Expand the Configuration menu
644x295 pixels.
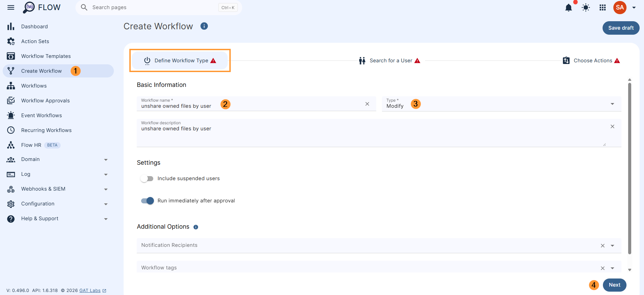point(106,204)
